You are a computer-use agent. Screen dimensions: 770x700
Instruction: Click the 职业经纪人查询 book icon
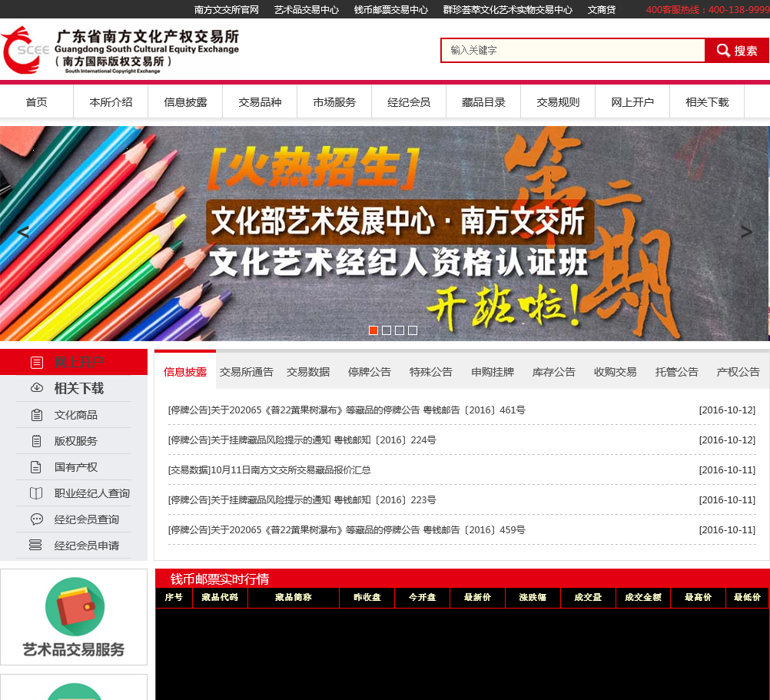tap(36, 493)
